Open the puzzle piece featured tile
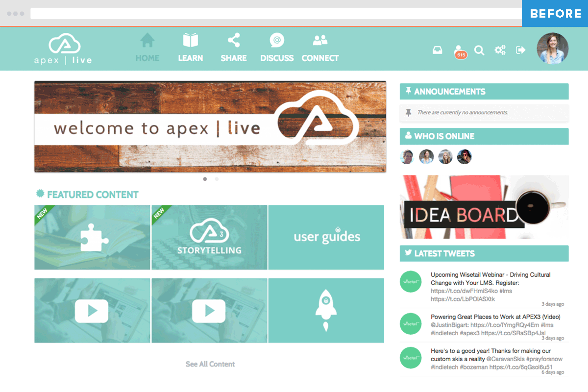Viewport: 588px width, 392px height. coord(92,237)
